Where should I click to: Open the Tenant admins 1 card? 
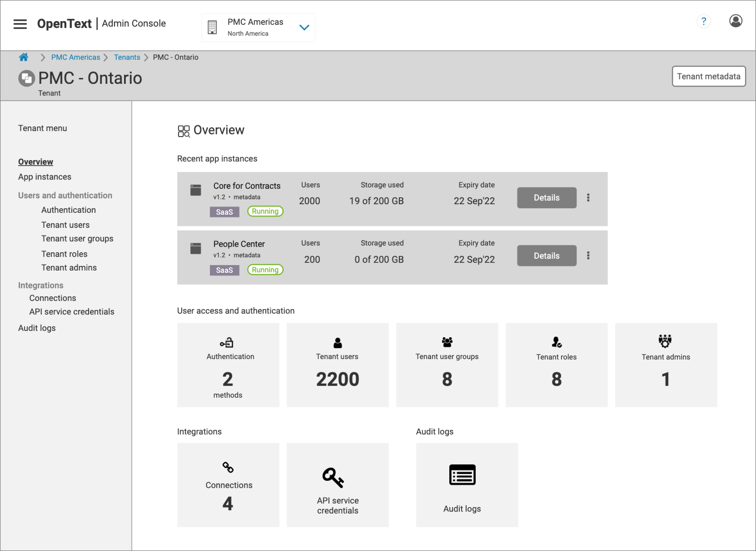[666, 365]
